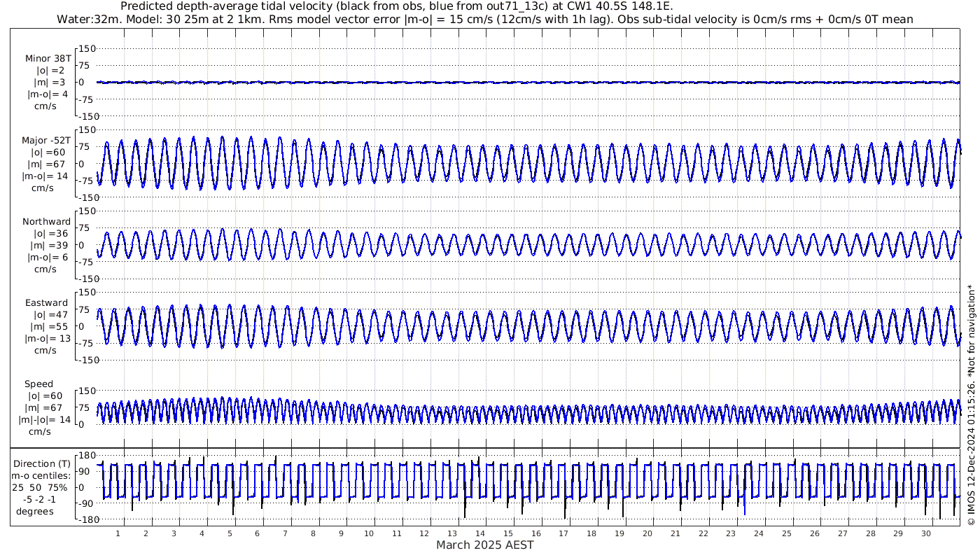
Task: Select the 'Eastward' panel label
Action: coord(46,302)
